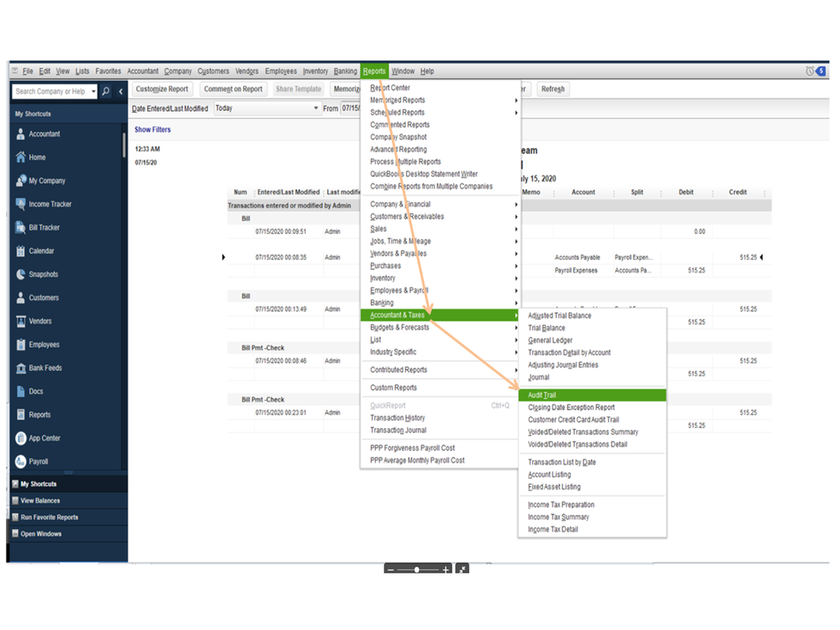Image resolution: width=840 pixels, height=630 pixels.
Task: Open Employees in the sidebar
Action: pos(38,345)
